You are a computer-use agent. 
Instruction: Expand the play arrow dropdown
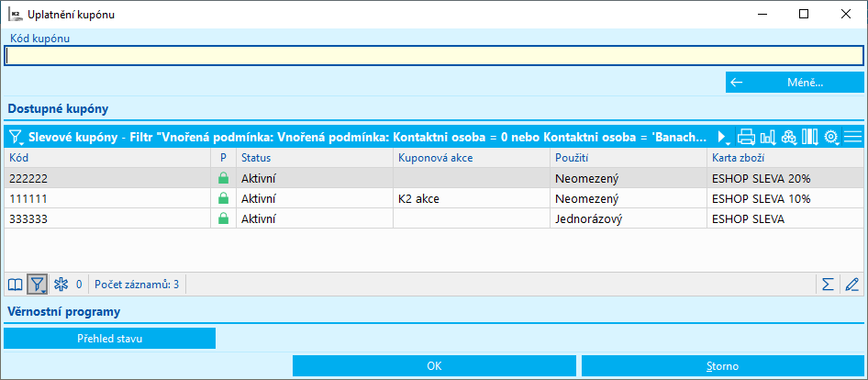724,138
